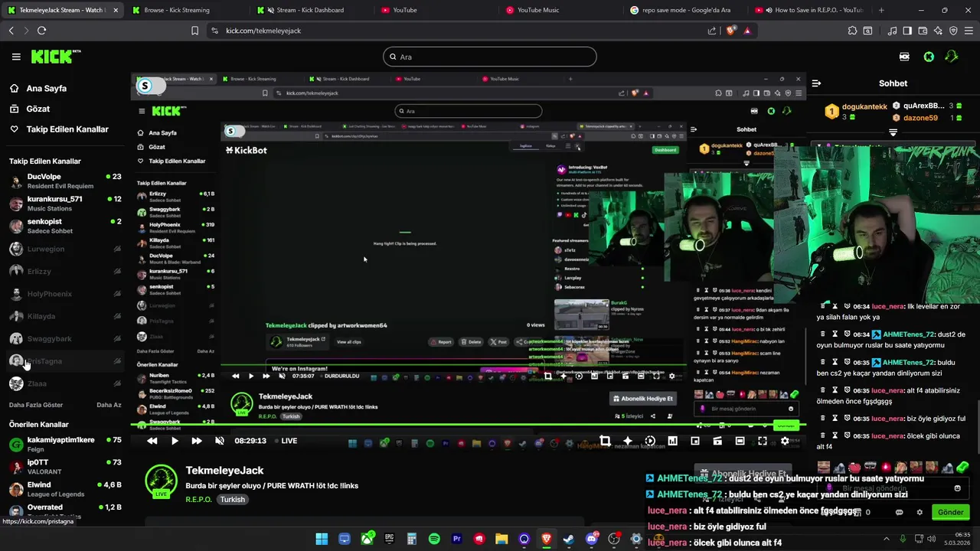Open the new tab plus button
This screenshot has width=980, height=551.
click(881, 10)
